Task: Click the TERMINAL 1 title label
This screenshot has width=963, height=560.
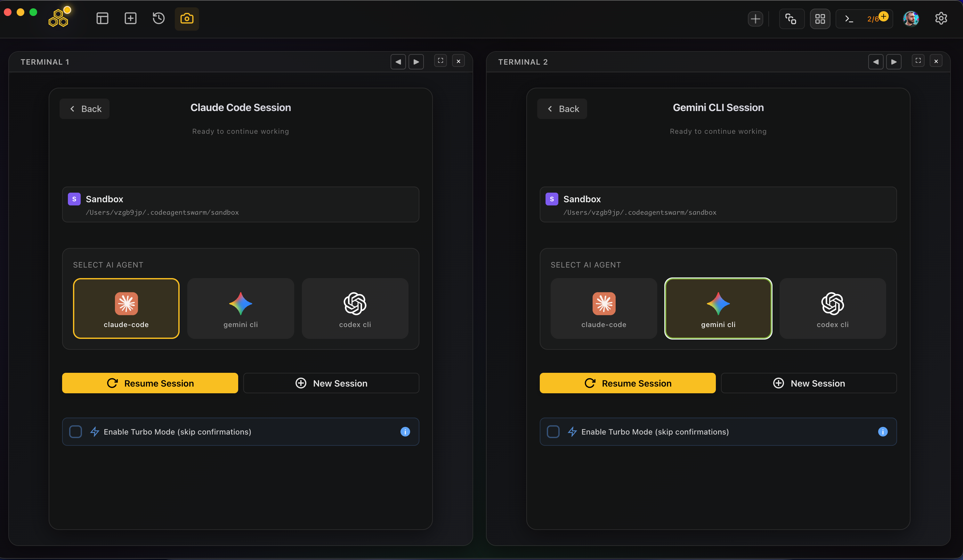Action: coord(45,62)
